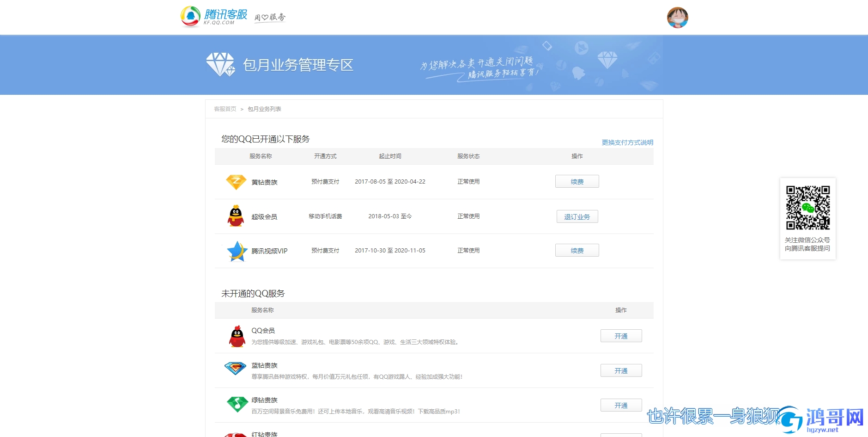Open 更换支付方式说明 link
Viewport: 868px width, 437px height.
[627, 142]
